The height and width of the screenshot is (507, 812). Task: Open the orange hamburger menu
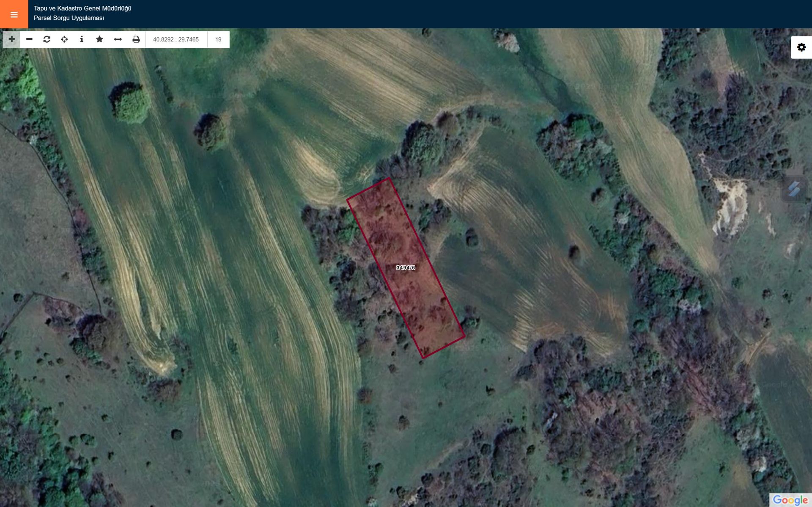14,14
